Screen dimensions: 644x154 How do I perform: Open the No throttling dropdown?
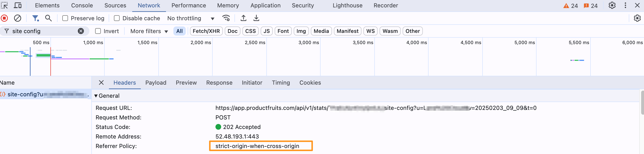pyautogui.click(x=191, y=18)
